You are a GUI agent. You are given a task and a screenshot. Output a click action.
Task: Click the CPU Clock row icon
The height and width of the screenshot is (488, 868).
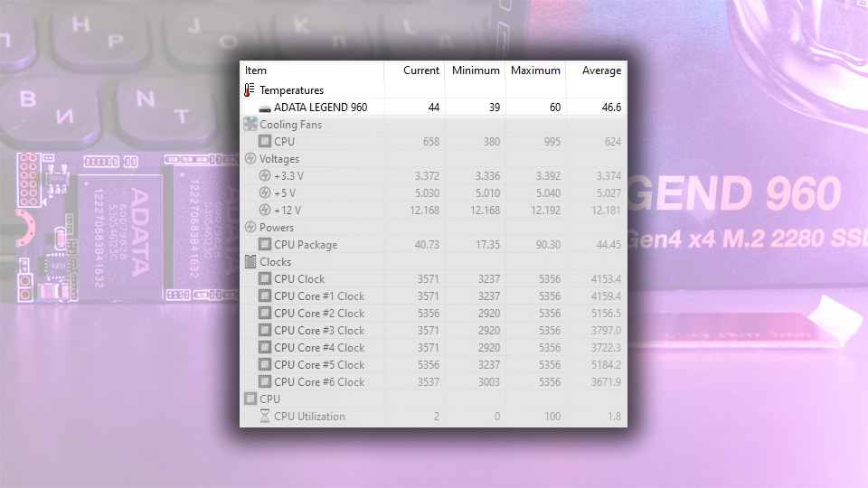(x=265, y=278)
